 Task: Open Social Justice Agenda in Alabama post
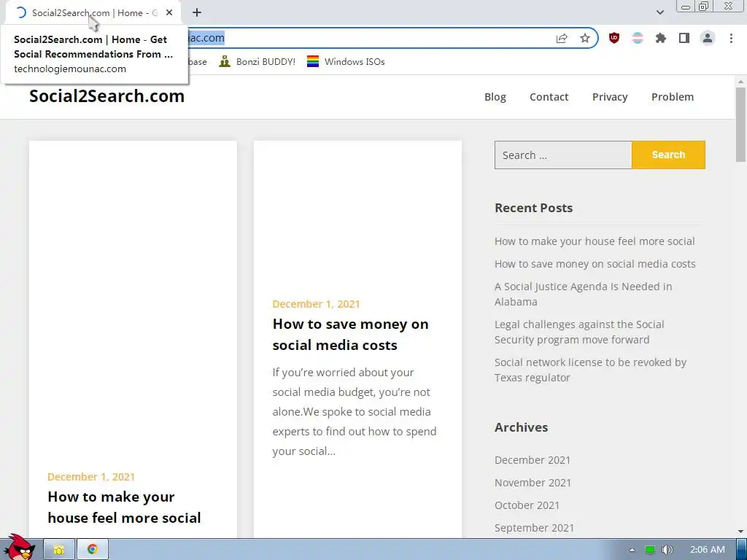point(583,294)
